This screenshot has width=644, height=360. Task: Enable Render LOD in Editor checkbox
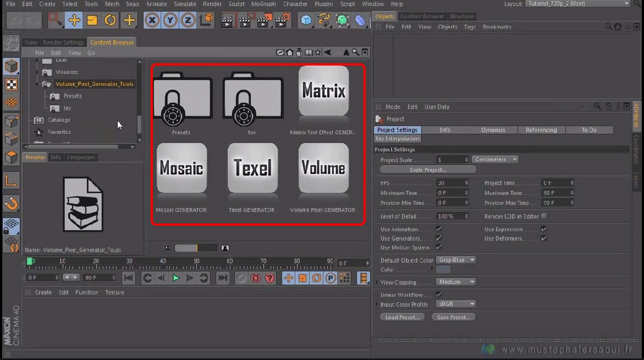coord(544,216)
